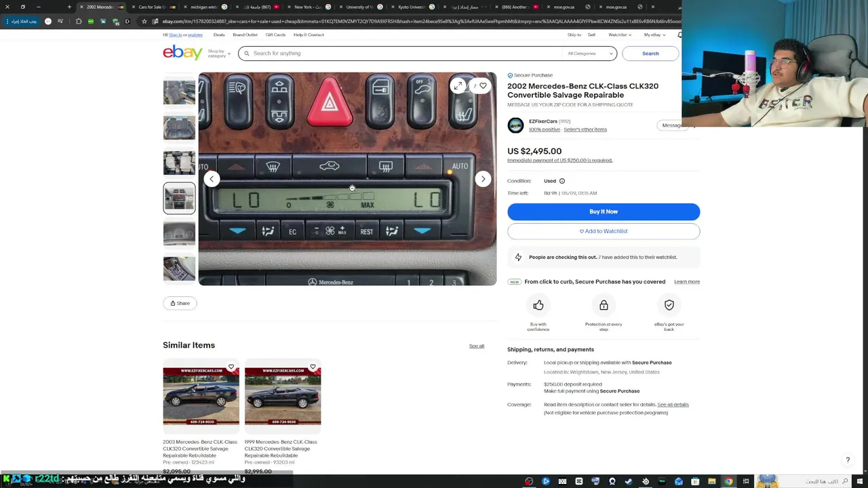The image size is (868, 488).
Task: Click the Sell link in header
Action: pos(591,35)
